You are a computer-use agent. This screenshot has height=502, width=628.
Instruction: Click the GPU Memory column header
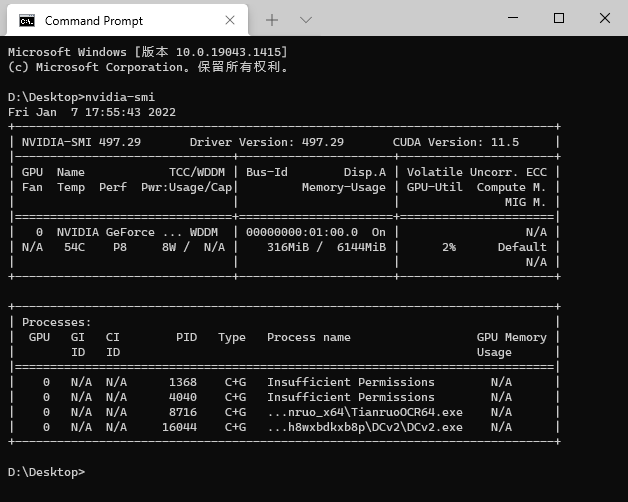pyautogui.click(x=511, y=337)
